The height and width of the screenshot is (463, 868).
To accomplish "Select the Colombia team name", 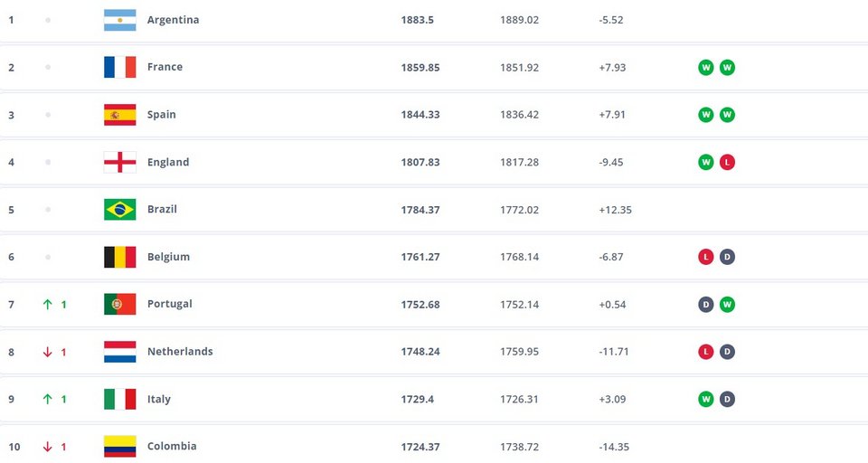I will (x=172, y=446).
